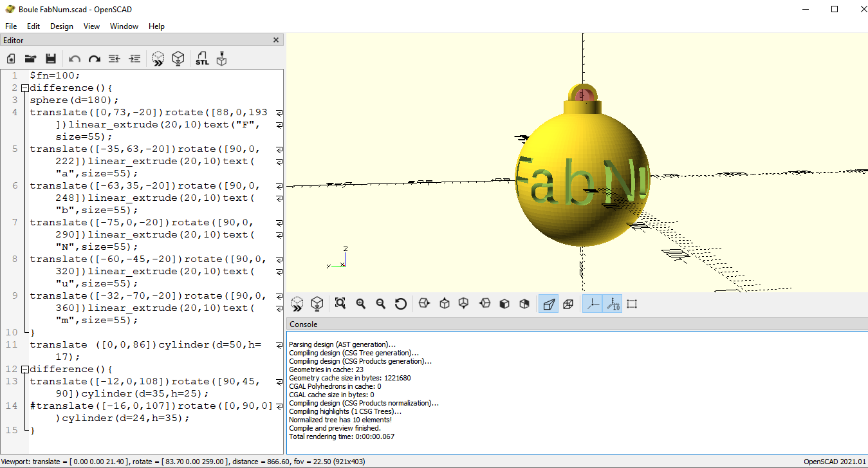Click the sphere(d=180); code line
868x468 pixels.
tap(75, 100)
